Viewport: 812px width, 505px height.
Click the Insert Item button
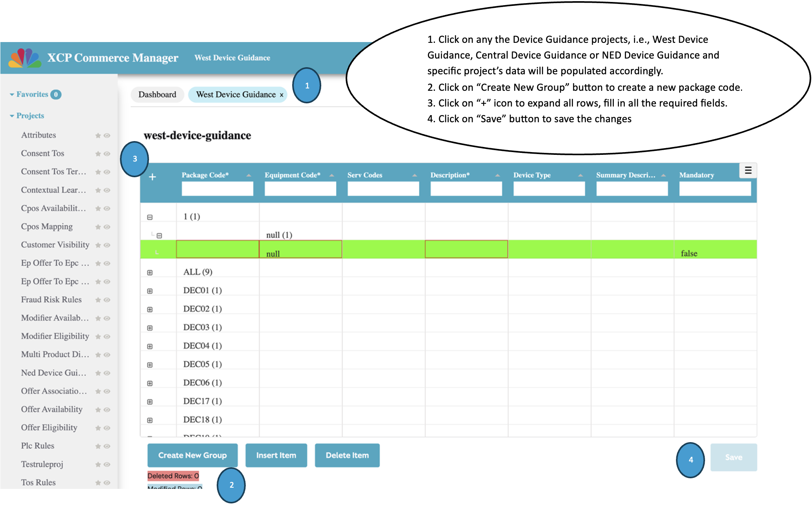click(x=276, y=455)
